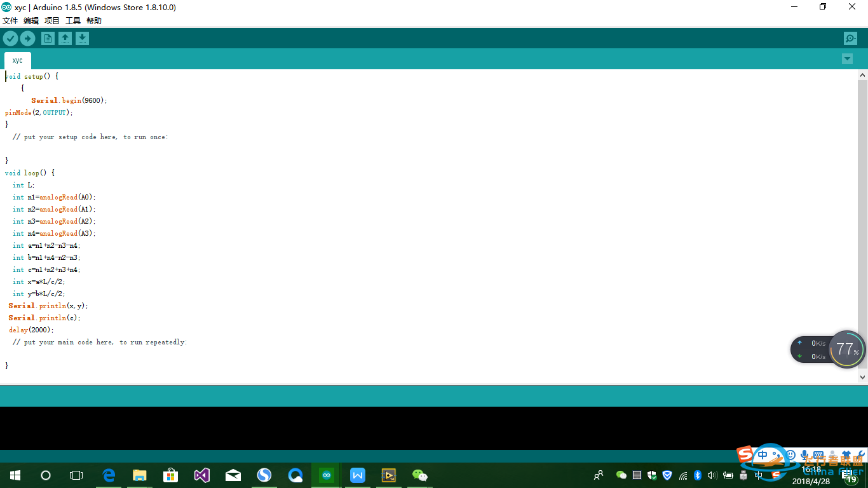Open the Mail app from the taskbar
This screenshot has width=868, height=488.
(x=233, y=475)
